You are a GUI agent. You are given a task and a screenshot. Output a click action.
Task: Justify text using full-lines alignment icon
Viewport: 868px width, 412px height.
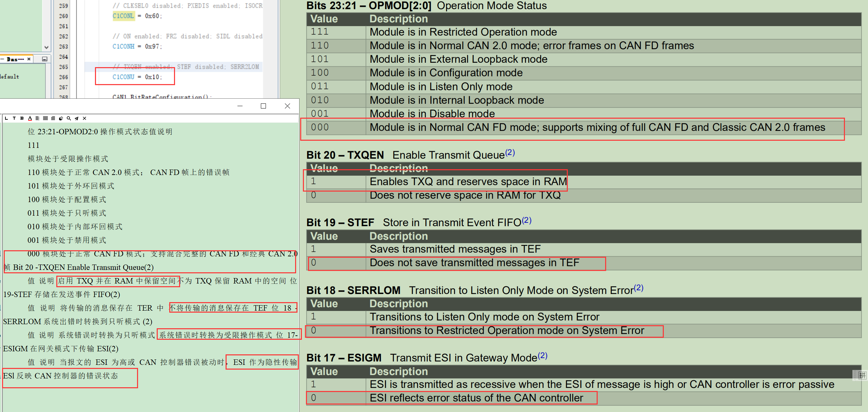[x=45, y=118]
